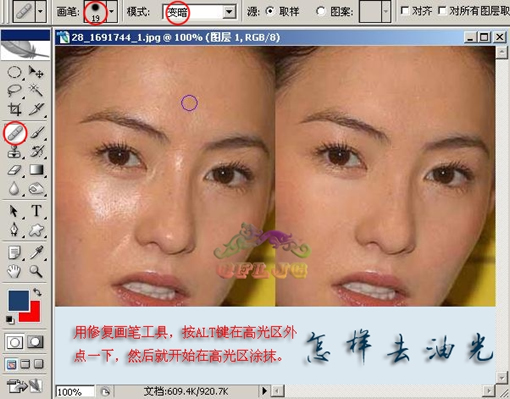Select the Eraser tool
The image size is (510, 399).
coord(14,170)
